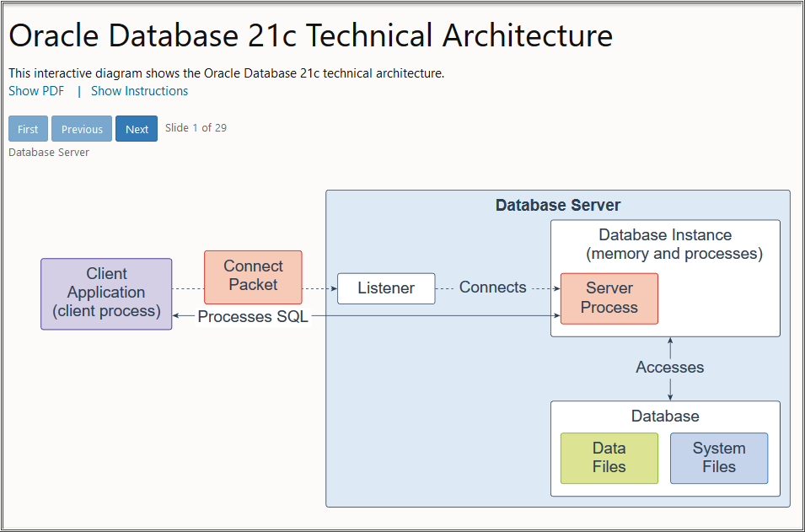The width and height of the screenshot is (805, 532).
Task: Click the Show Instructions link
Action: pos(140,91)
